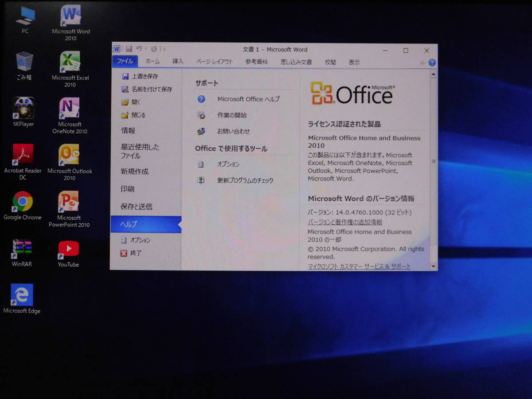Launch Microsoft Edge shortcut
The height and width of the screenshot is (399, 532).
pos(22,299)
